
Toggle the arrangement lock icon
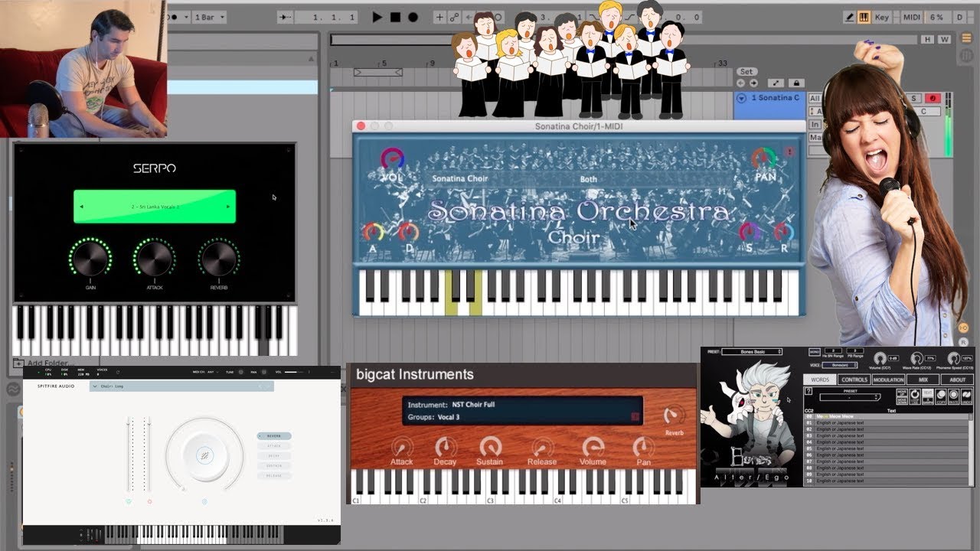796,83
